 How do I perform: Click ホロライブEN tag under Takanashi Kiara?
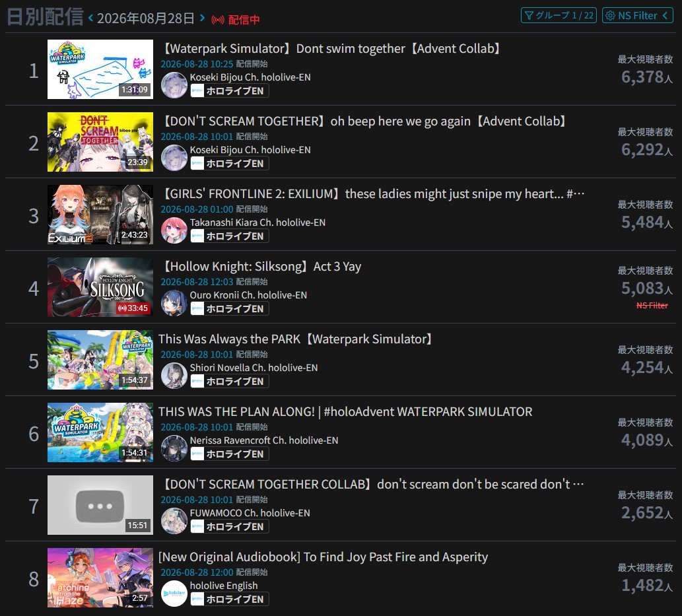[x=230, y=236]
